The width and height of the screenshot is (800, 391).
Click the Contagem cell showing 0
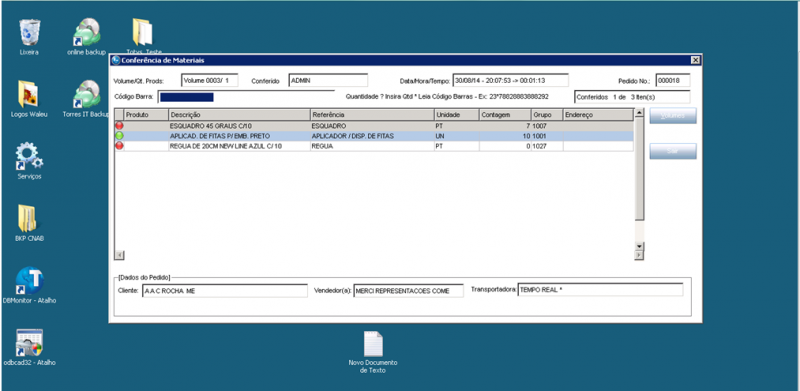[x=505, y=146]
